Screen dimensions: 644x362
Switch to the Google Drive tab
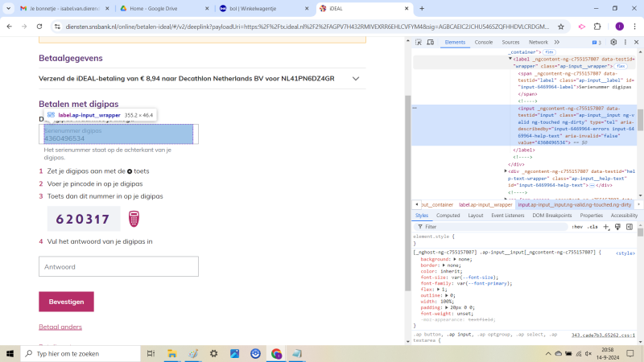pyautogui.click(x=164, y=8)
